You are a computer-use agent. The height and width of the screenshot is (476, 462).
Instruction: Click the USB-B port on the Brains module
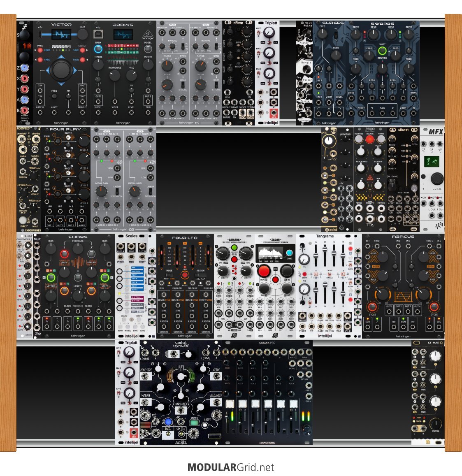pyautogui.click(x=98, y=34)
